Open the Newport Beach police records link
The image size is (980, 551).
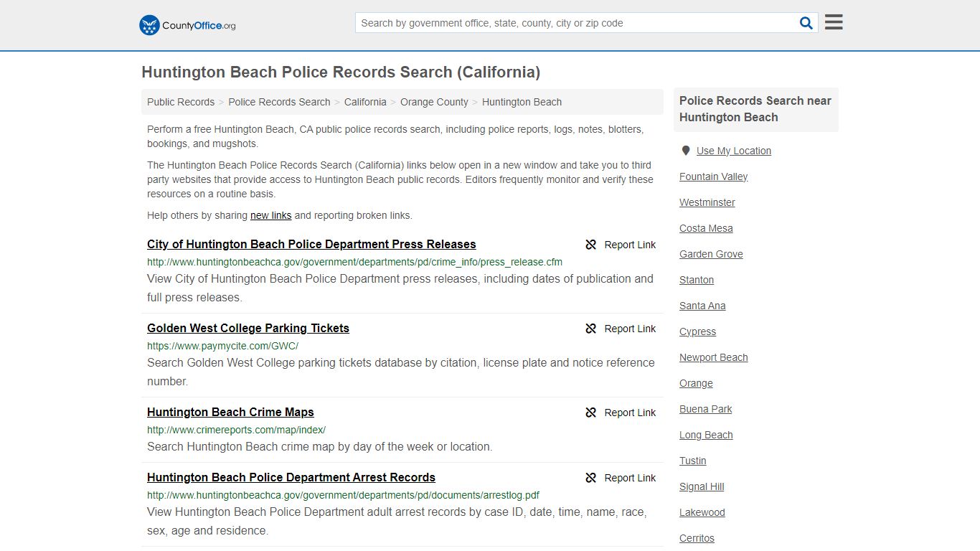[713, 357]
